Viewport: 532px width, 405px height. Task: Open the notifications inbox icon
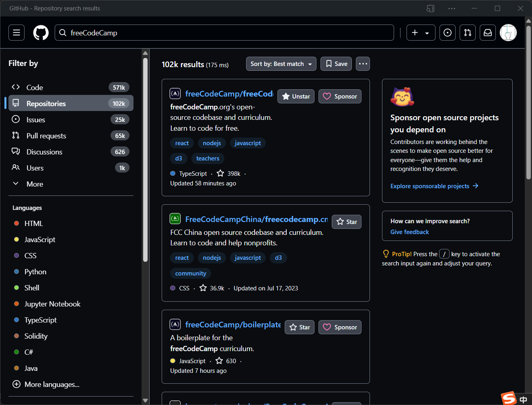(488, 33)
